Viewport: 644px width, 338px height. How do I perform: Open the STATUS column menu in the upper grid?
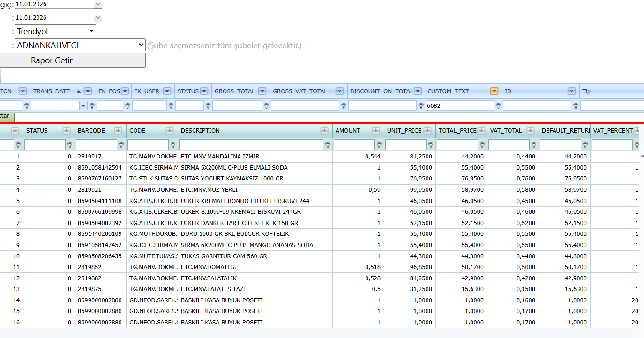[x=204, y=91]
